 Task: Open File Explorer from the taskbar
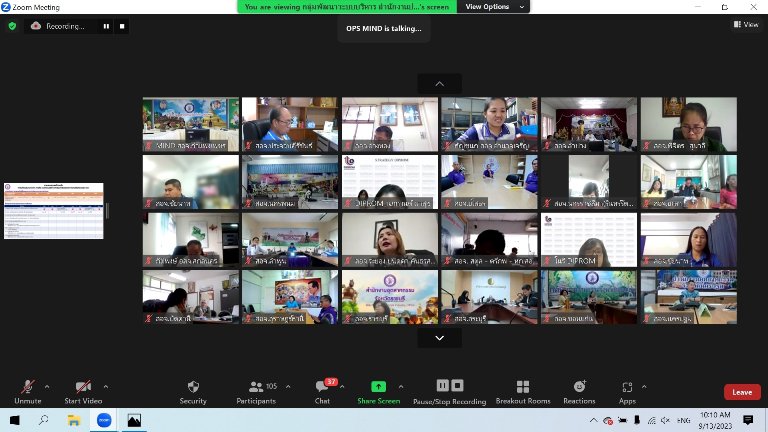[73, 420]
